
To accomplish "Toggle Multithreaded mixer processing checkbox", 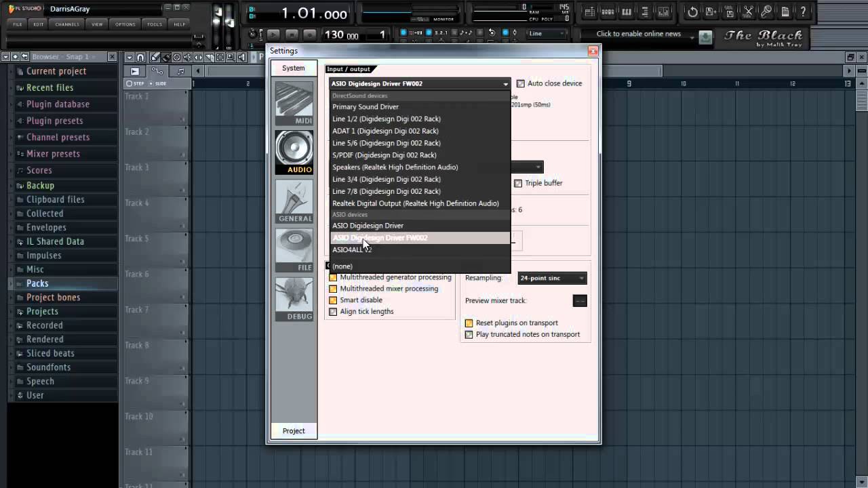I will (x=333, y=289).
